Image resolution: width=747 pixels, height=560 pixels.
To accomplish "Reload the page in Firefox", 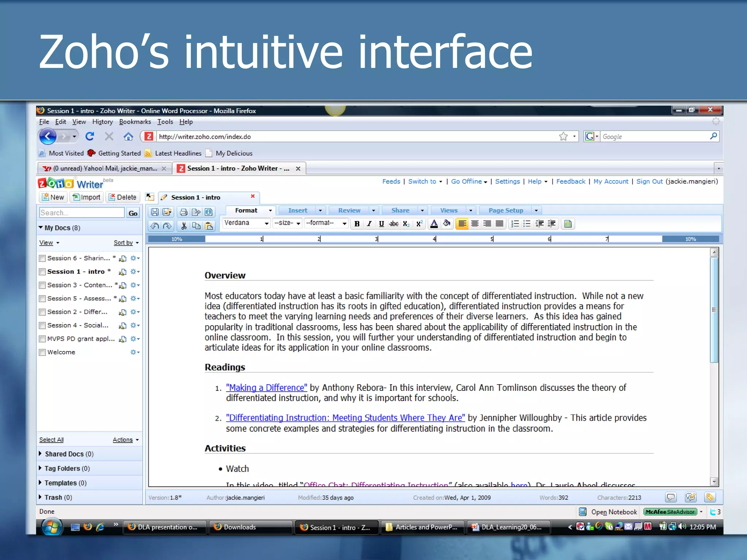I will pos(90,136).
